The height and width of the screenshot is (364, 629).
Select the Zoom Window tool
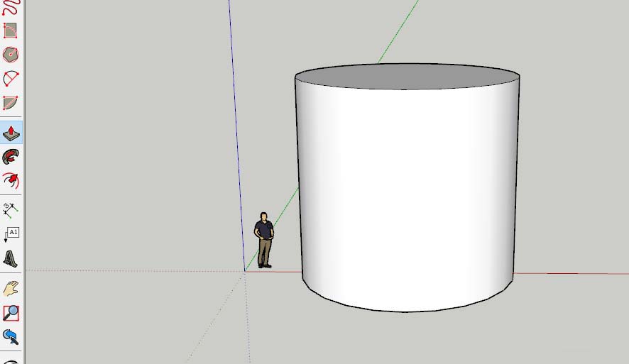(11, 313)
